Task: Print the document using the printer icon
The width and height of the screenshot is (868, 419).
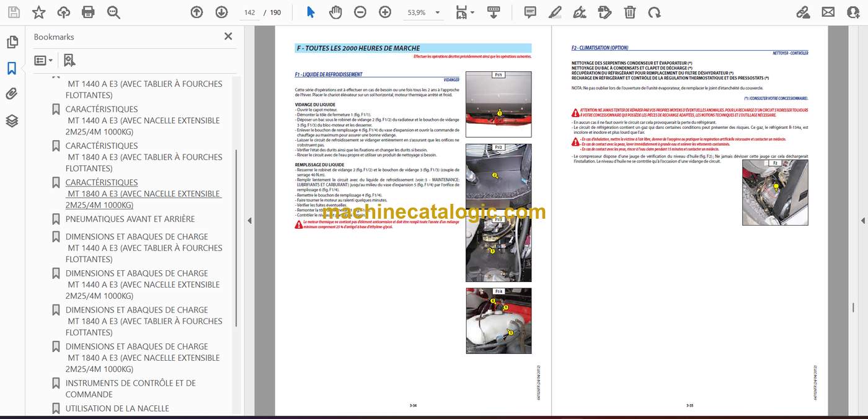Action: [x=88, y=12]
